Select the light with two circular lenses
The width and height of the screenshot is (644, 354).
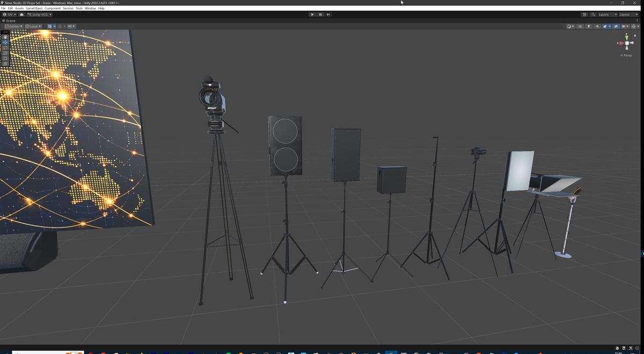click(x=285, y=146)
